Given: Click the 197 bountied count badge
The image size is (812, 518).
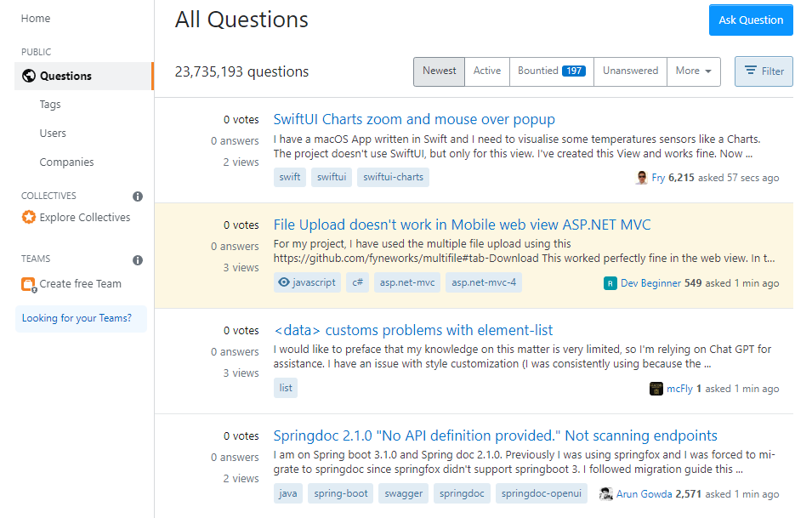Looking at the screenshot, I should [574, 71].
